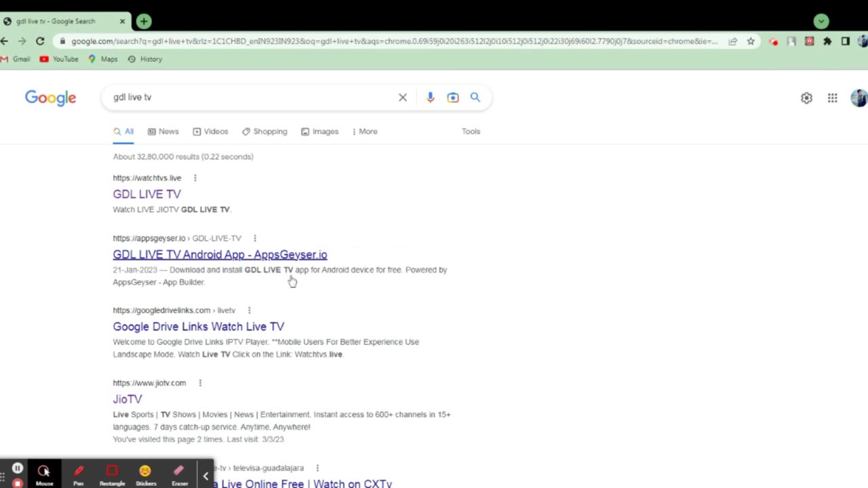
Task: Click the https://watchtvs.live URL text
Action: (x=147, y=178)
